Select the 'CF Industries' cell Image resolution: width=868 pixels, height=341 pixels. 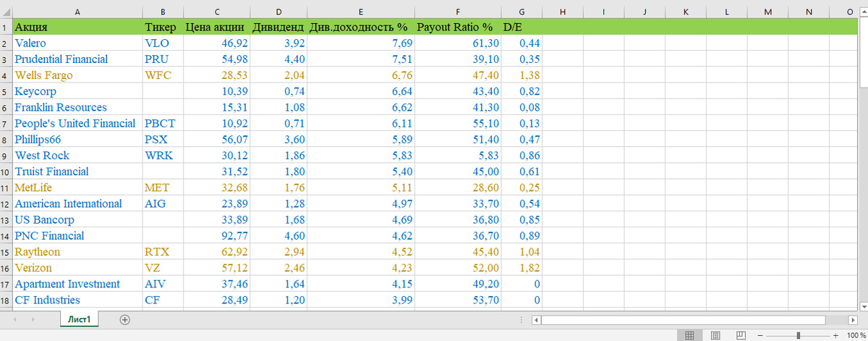[77, 300]
